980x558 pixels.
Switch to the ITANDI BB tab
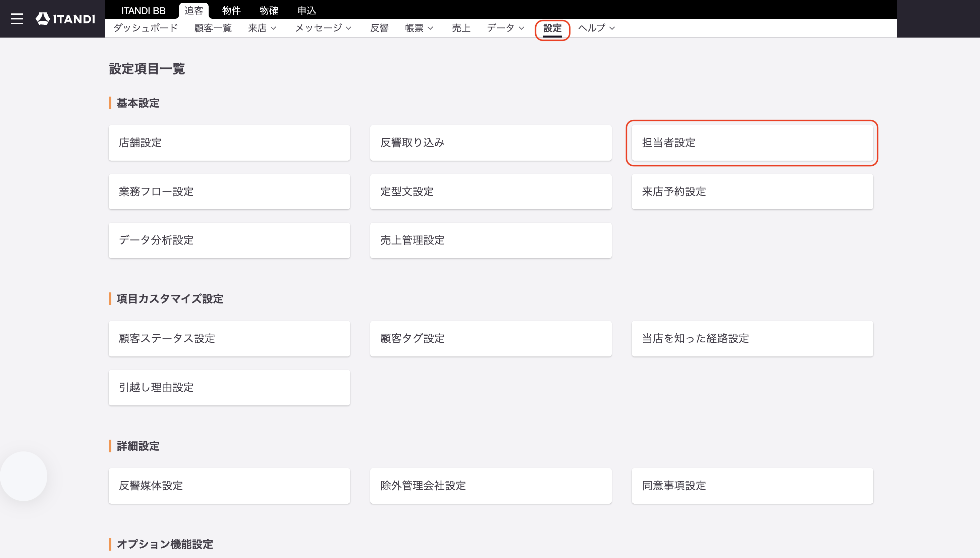click(143, 10)
